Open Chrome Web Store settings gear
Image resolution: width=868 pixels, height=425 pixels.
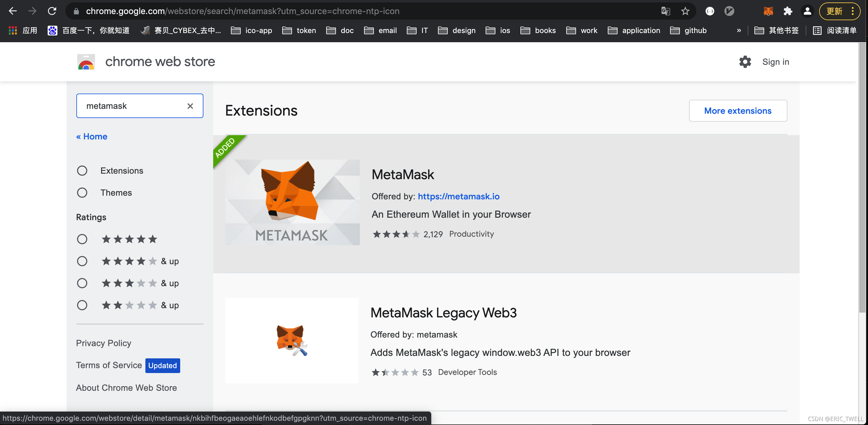[745, 62]
